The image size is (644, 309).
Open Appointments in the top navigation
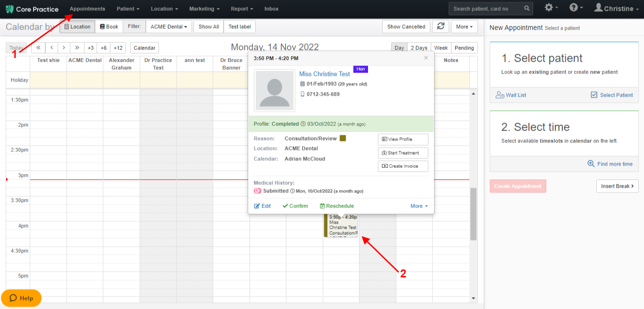pos(87,8)
